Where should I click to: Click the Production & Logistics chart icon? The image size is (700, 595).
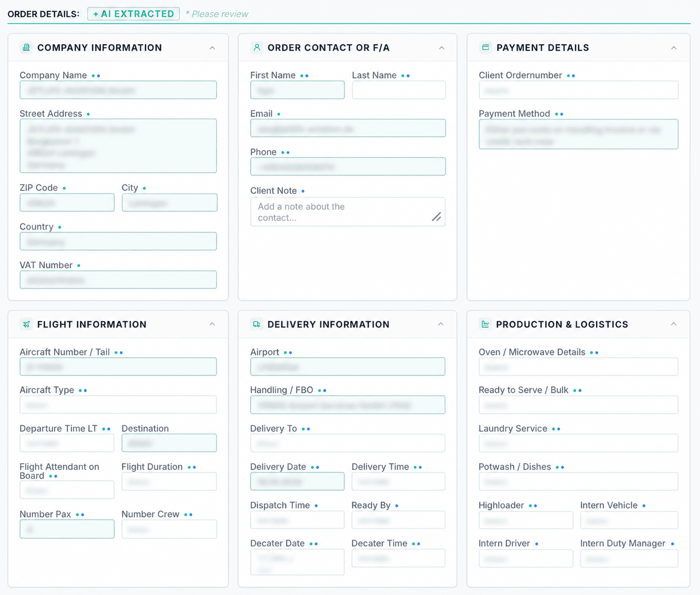(485, 324)
